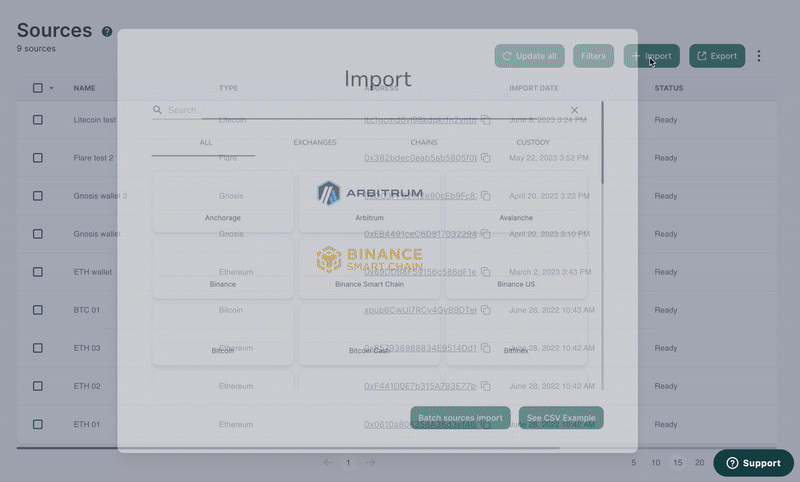Select the Bitfinex import card
Screen dimensions: 800x482
pyautogui.click(x=516, y=335)
